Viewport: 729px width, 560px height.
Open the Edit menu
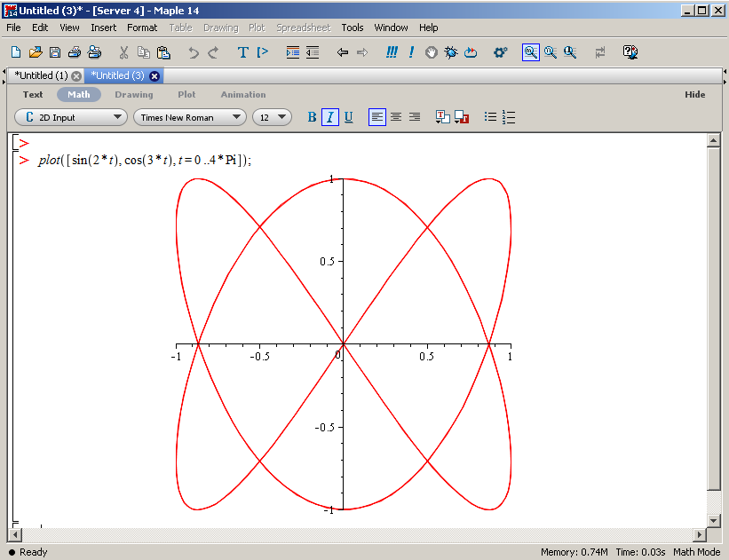(x=40, y=28)
